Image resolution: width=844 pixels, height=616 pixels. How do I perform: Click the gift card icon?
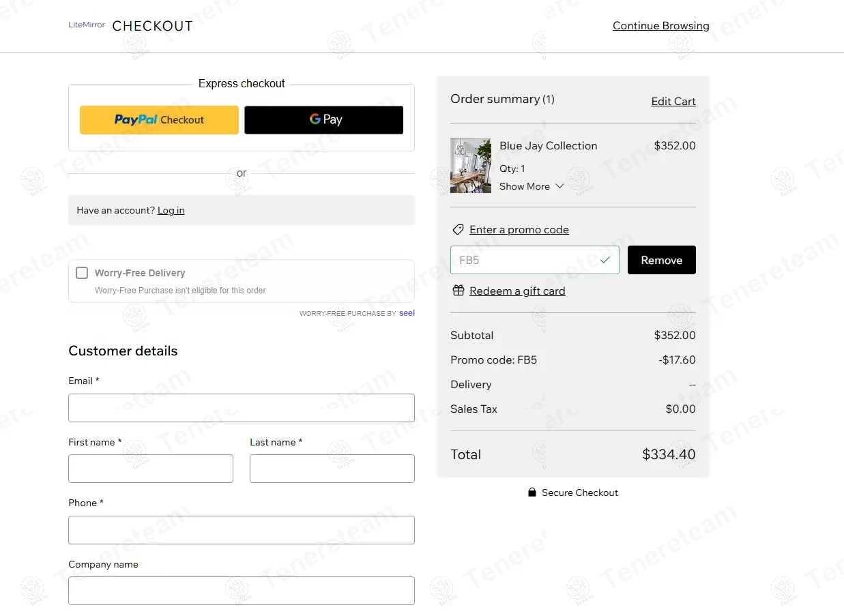tap(459, 291)
